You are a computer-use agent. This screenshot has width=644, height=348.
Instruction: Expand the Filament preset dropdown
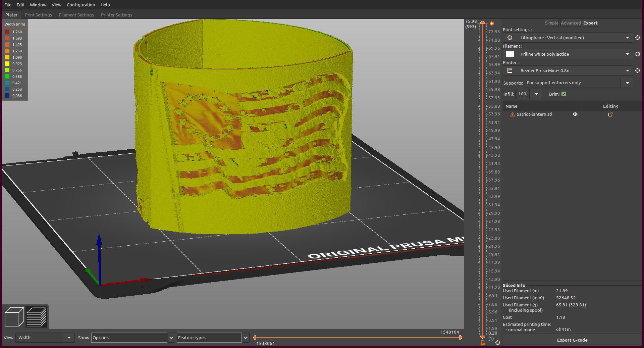628,54
